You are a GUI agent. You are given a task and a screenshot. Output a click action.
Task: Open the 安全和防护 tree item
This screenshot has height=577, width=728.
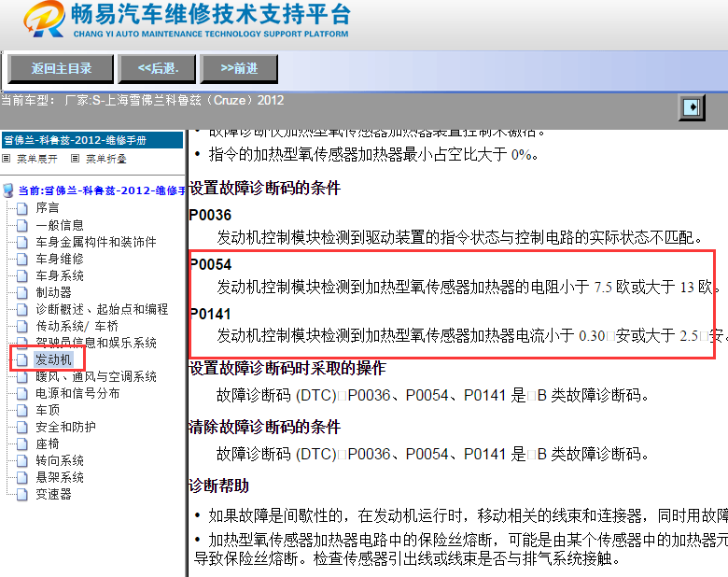pos(65,427)
